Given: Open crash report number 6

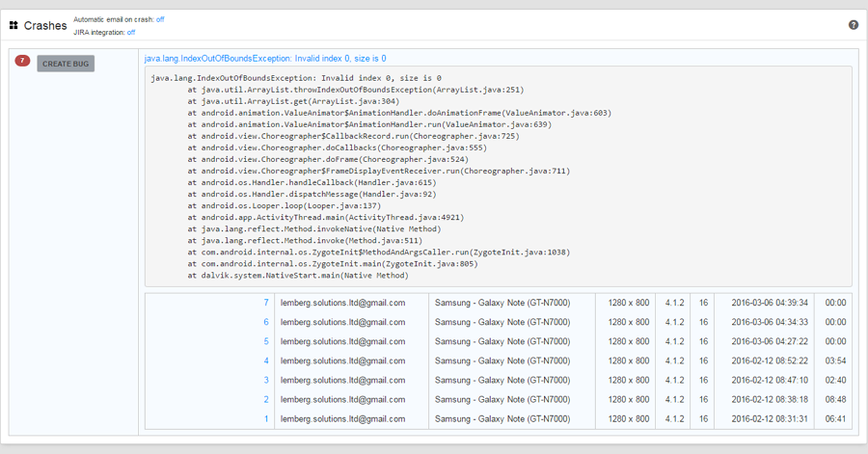Looking at the screenshot, I should [x=266, y=322].
